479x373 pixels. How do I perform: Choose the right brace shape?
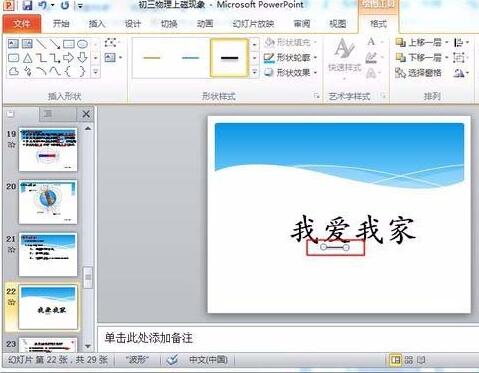click(x=82, y=71)
